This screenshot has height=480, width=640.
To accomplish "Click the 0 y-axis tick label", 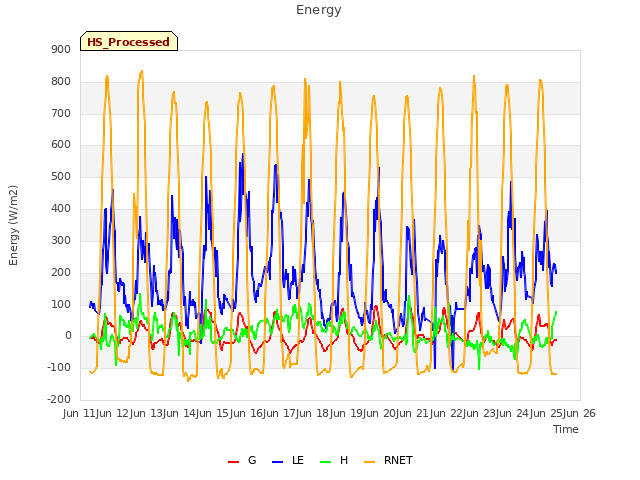I will [68, 336].
